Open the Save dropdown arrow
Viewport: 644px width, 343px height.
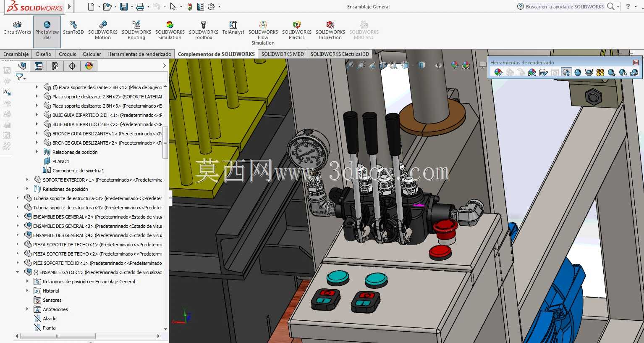point(132,7)
